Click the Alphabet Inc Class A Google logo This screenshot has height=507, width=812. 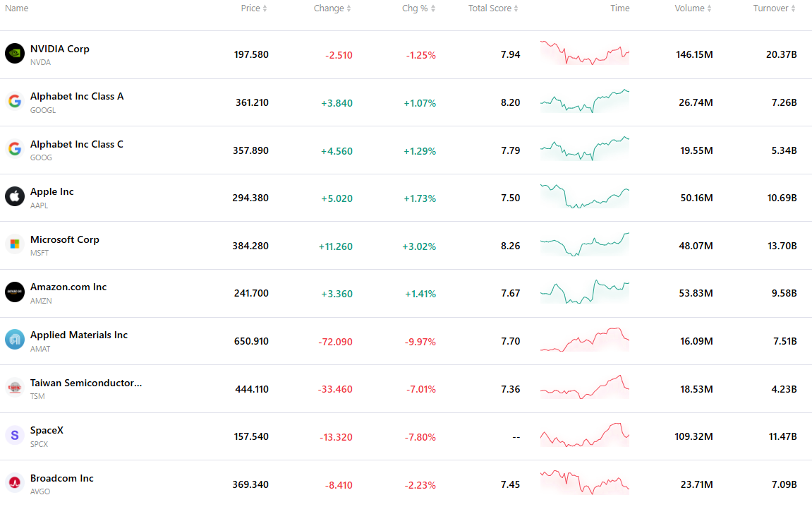pos(15,101)
